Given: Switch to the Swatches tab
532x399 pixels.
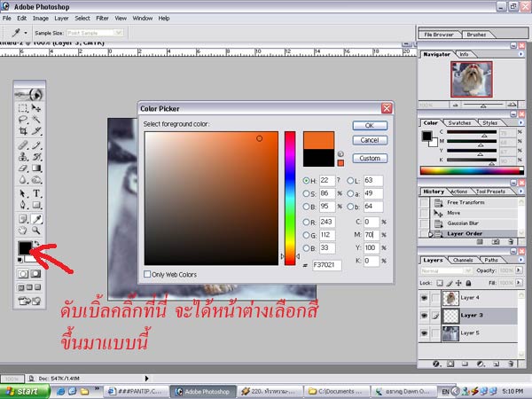Looking at the screenshot, I should coord(459,123).
